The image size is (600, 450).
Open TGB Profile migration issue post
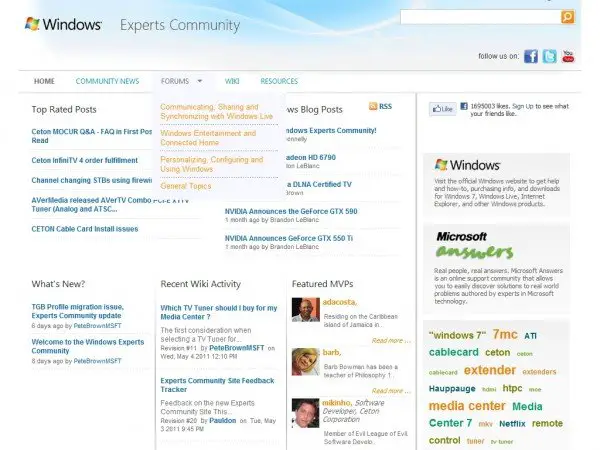click(78, 311)
